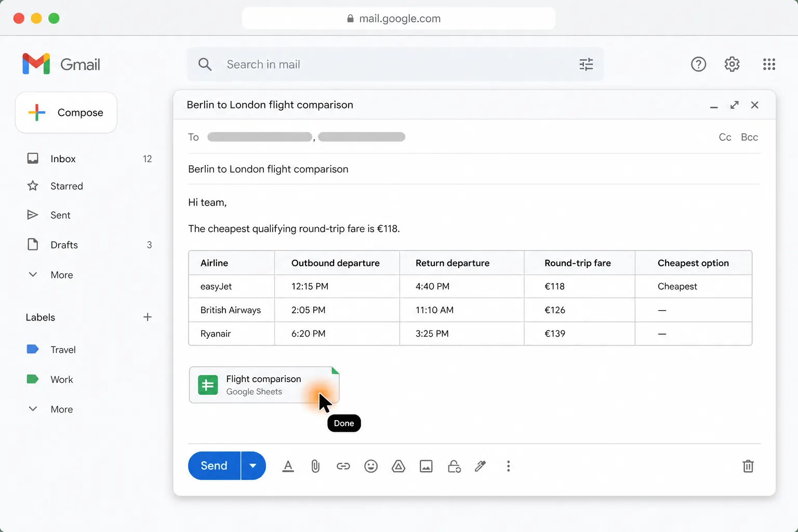Open Settings gear icon
The height and width of the screenshot is (532, 798).
[732, 64]
